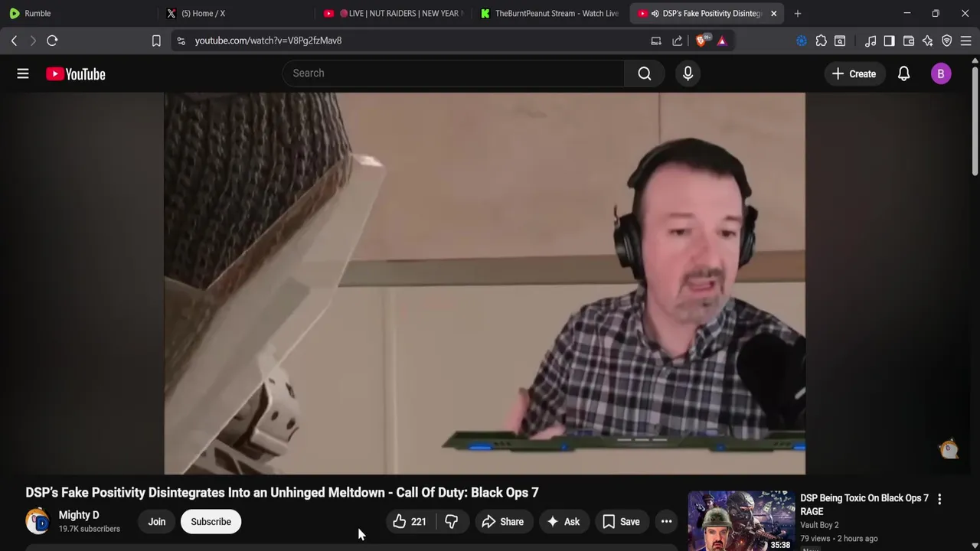Switch to TheBurntPeanut Stream tab
Viewport: 980px width, 551px height.
tap(550, 13)
